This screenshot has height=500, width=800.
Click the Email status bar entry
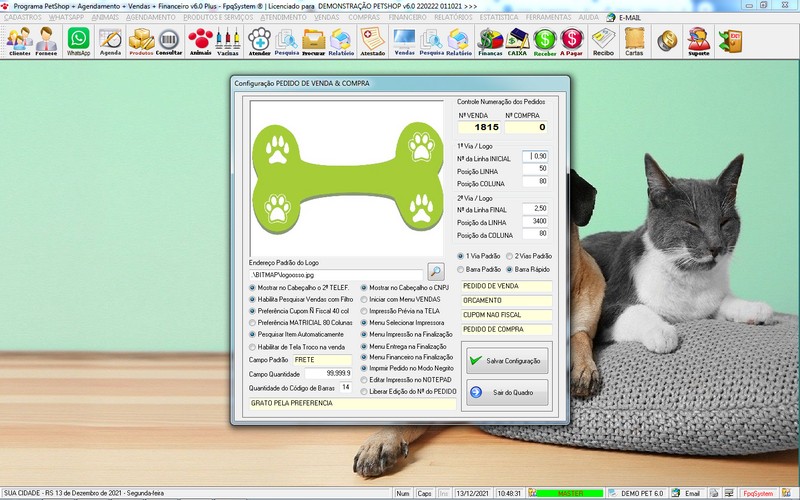point(687,493)
